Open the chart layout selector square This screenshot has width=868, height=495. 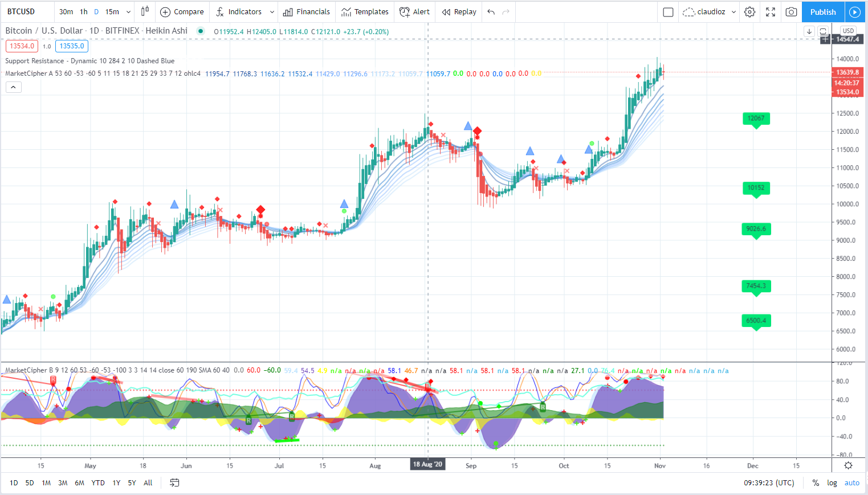669,11
